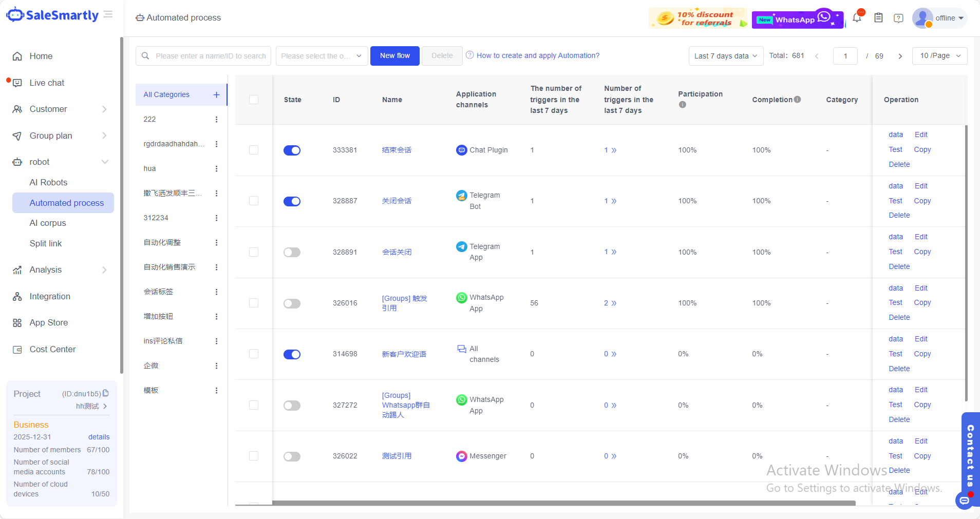Add new category with plus icon
This screenshot has width=980, height=519.
[216, 95]
